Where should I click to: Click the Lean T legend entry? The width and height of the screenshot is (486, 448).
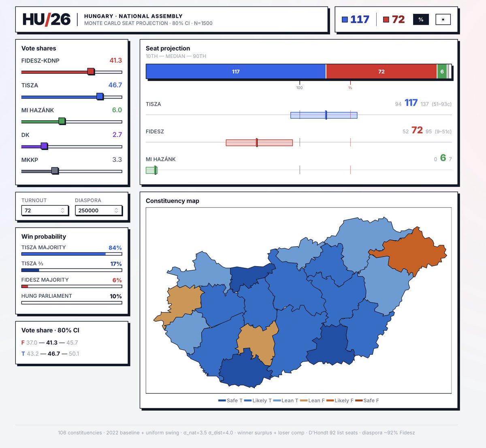286,400
